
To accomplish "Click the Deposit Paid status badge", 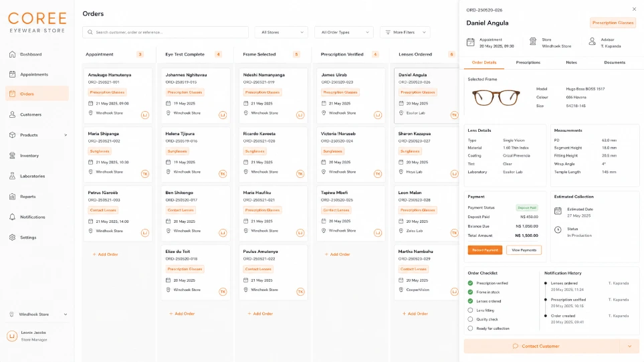I will pyautogui.click(x=527, y=208).
